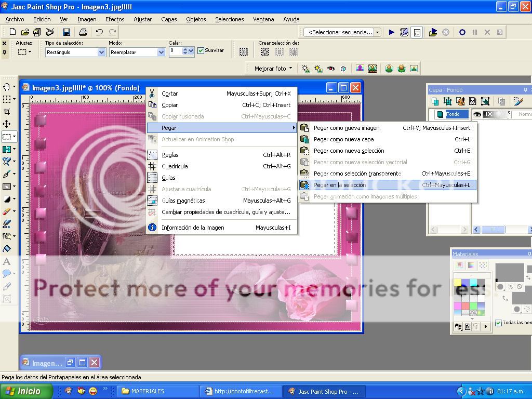Click the first sun photo-enhance icon
The width and height of the screenshot is (532, 399).
[305, 69]
